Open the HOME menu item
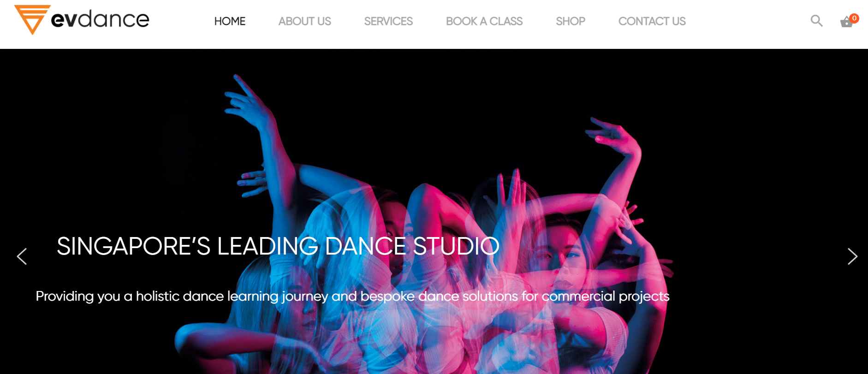The height and width of the screenshot is (374, 868). point(230,21)
